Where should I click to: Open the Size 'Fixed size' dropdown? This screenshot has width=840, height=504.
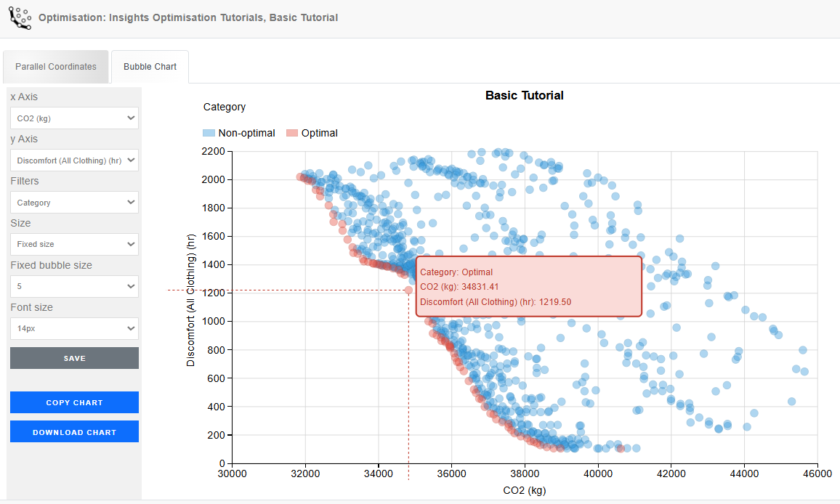(x=74, y=244)
